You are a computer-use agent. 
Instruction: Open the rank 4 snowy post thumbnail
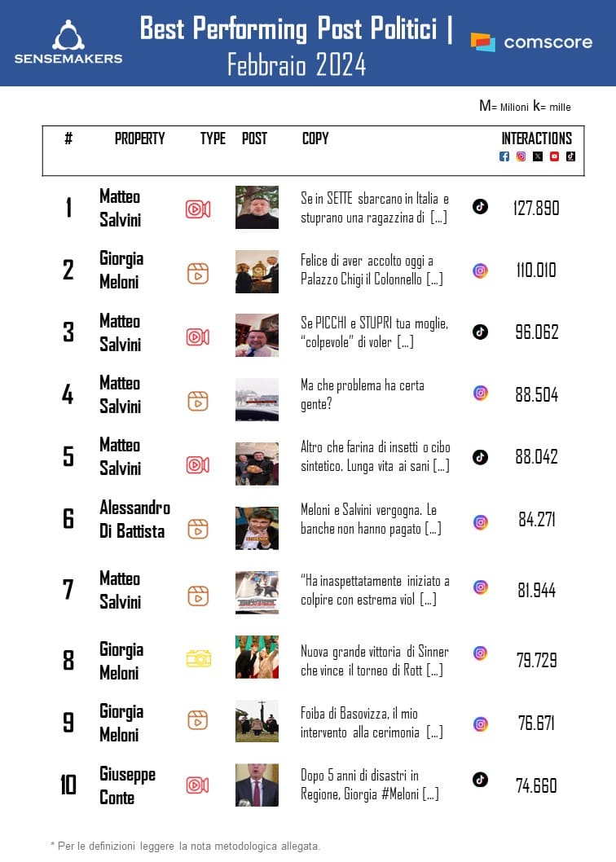[x=257, y=399]
